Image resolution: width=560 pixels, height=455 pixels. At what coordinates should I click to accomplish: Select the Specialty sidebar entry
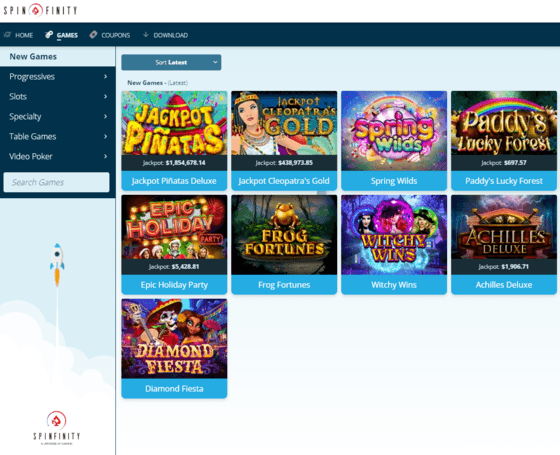[x=58, y=116]
